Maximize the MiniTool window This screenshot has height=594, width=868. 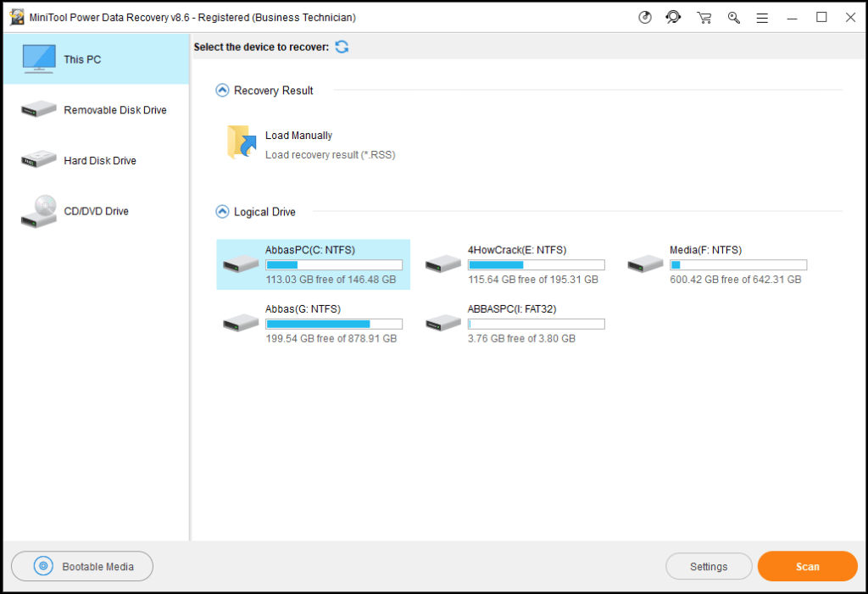pos(821,17)
